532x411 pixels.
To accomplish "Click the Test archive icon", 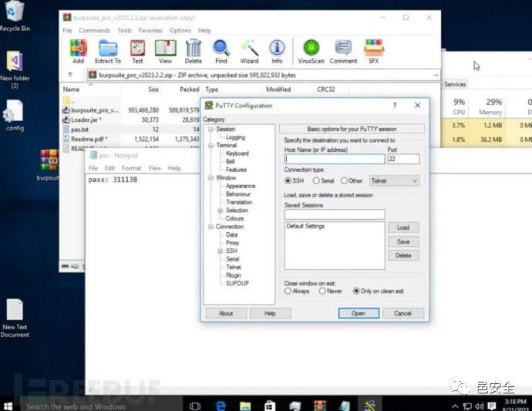I will (137, 51).
